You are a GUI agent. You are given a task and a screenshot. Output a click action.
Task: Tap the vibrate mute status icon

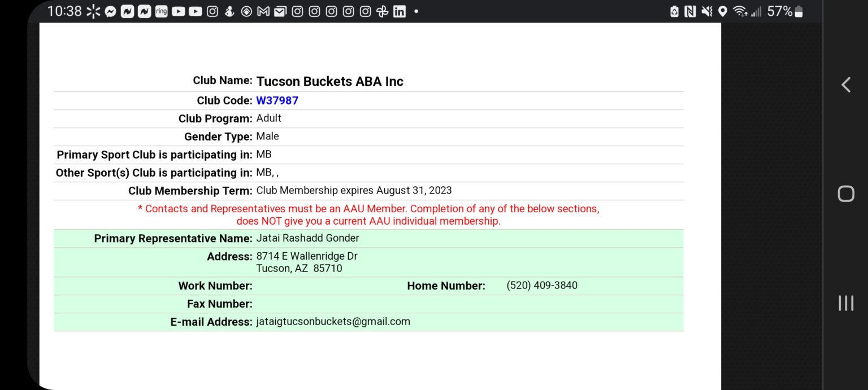coord(706,11)
